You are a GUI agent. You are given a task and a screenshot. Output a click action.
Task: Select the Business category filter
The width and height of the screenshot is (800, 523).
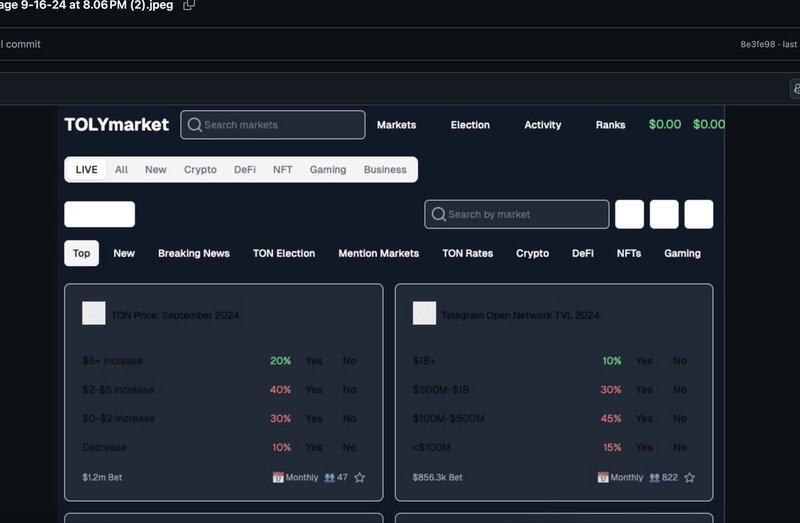[x=385, y=170]
